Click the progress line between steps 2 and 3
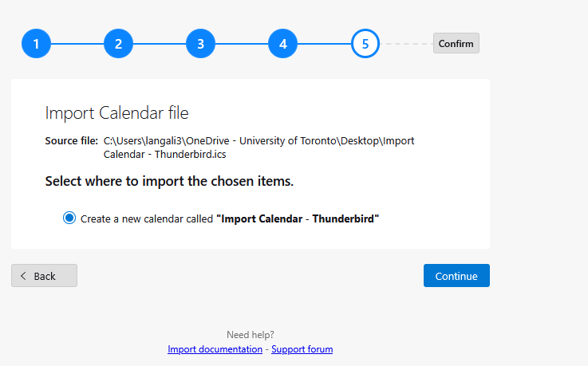 pyautogui.click(x=159, y=44)
